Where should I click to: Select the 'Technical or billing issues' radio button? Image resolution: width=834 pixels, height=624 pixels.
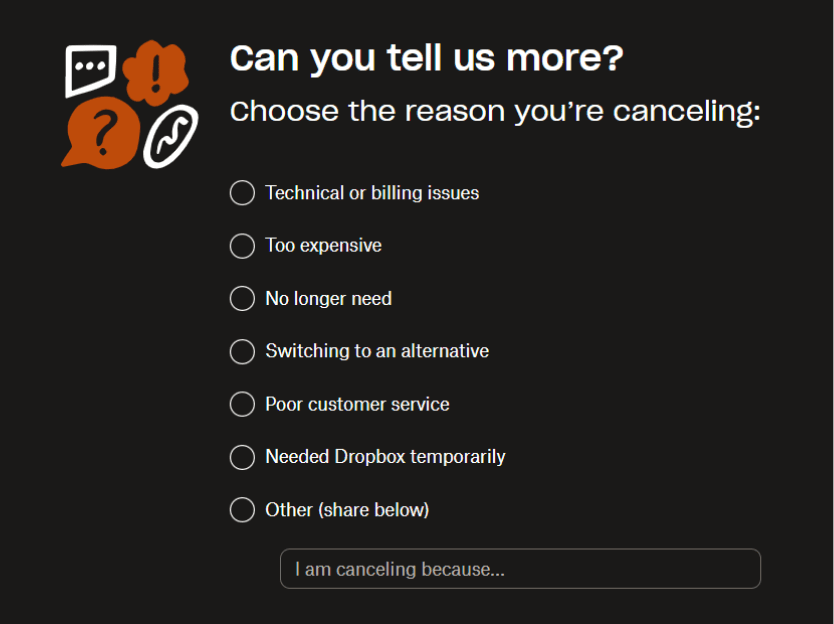241,192
